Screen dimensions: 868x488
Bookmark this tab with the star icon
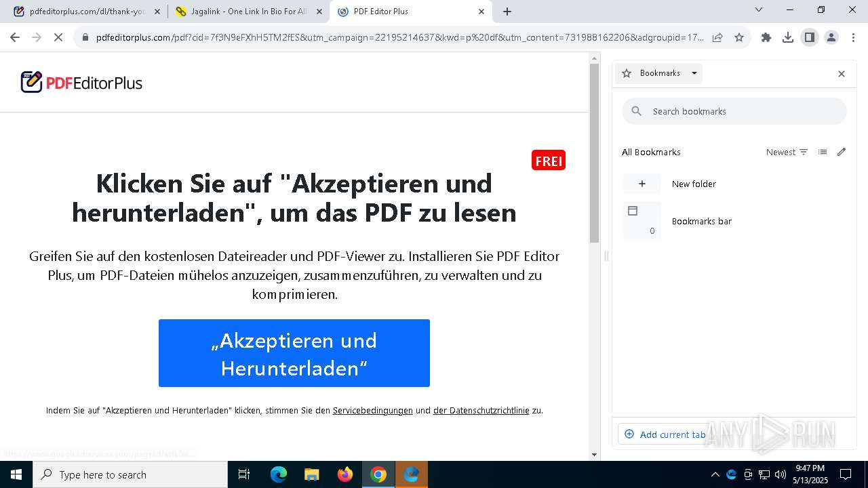[739, 37]
